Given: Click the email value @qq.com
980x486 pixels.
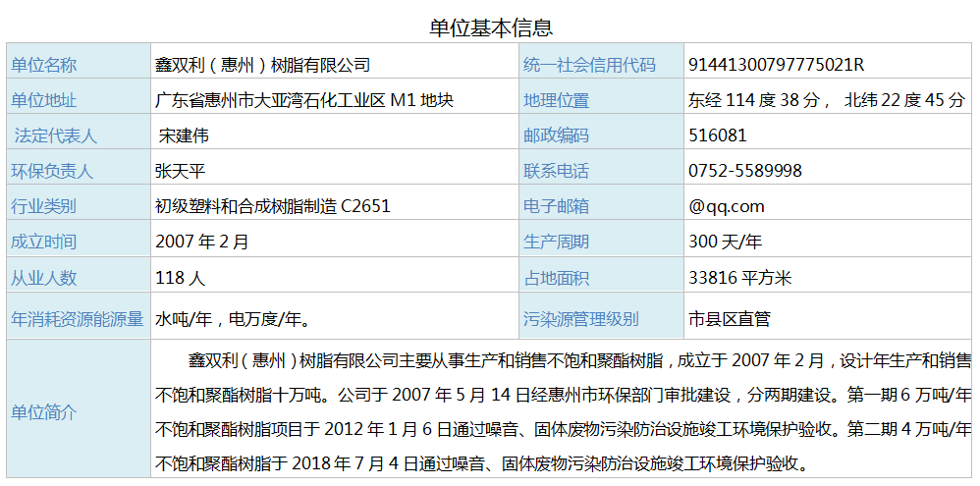Looking at the screenshot, I should coord(726,206).
